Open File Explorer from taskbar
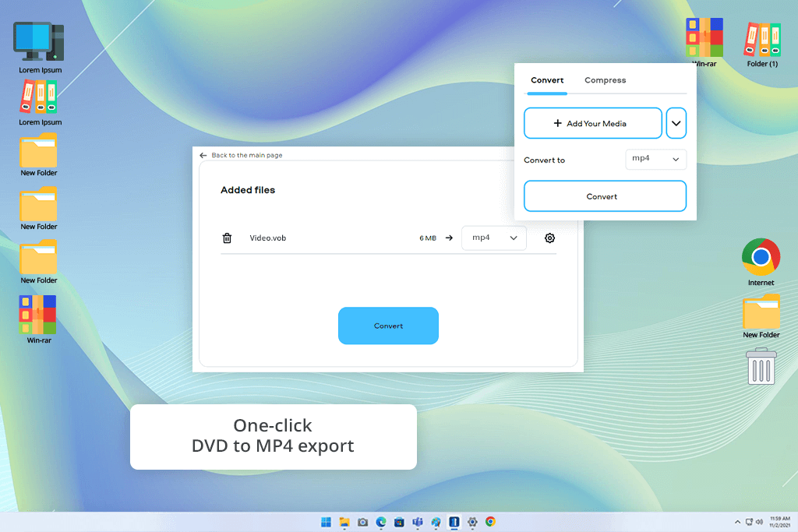Screen dimensions: 798x532 coord(344,522)
